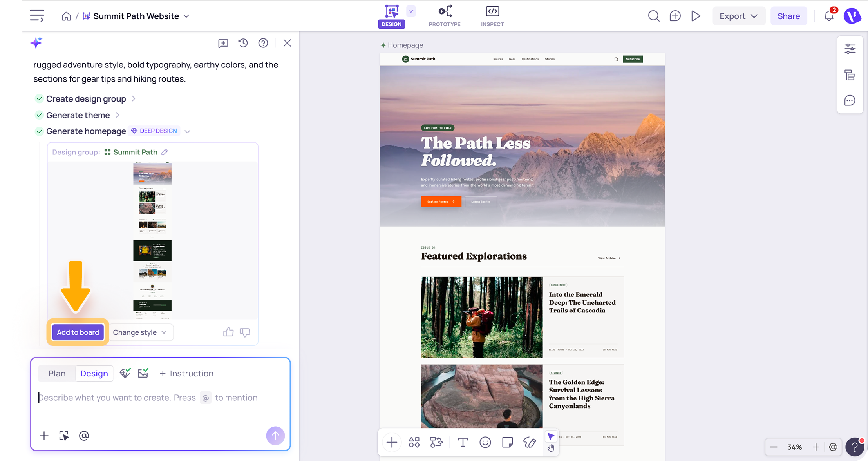Viewport: 868px width, 476px height.
Task: Open notifications bell
Action: (x=829, y=16)
